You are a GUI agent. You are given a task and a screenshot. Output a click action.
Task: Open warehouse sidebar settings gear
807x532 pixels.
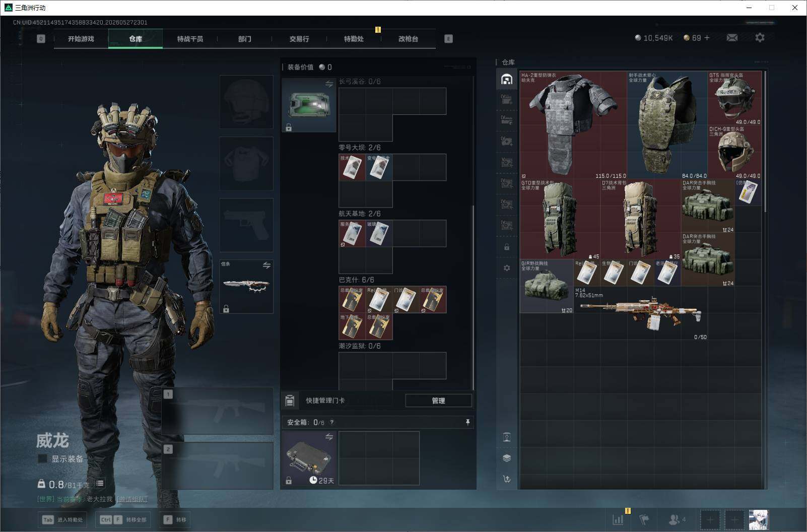[x=507, y=268]
